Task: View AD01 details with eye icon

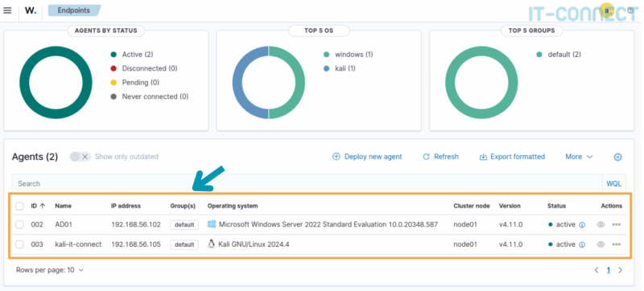Action: tap(601, 224)
